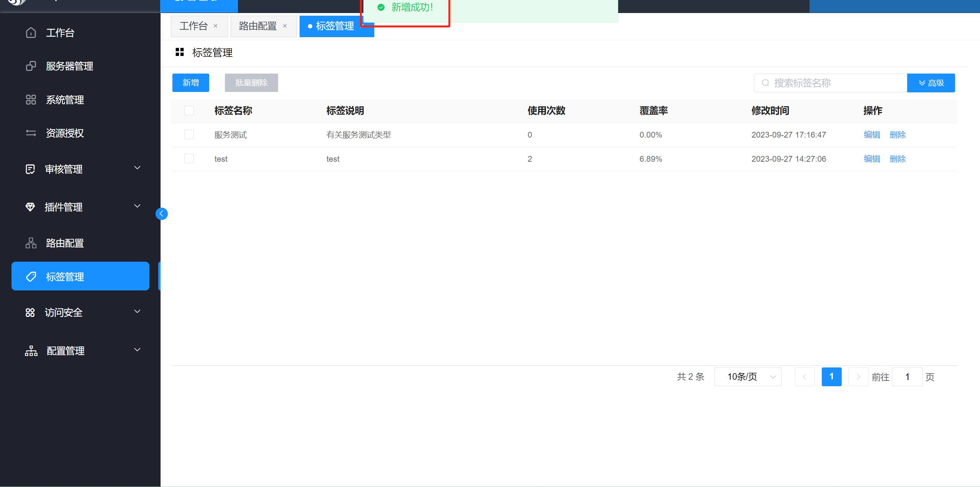This screenshot has width=980, height=487.
Task: Click the 覆盖率 column header
Action: pyautogui.click(x=654, y=111)
